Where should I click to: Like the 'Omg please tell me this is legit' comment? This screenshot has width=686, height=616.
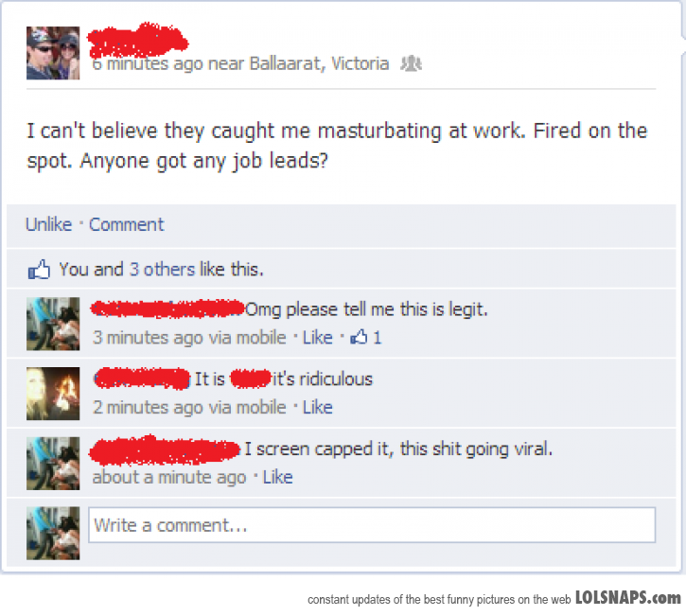pyautogui.click(x=318, y=337)
